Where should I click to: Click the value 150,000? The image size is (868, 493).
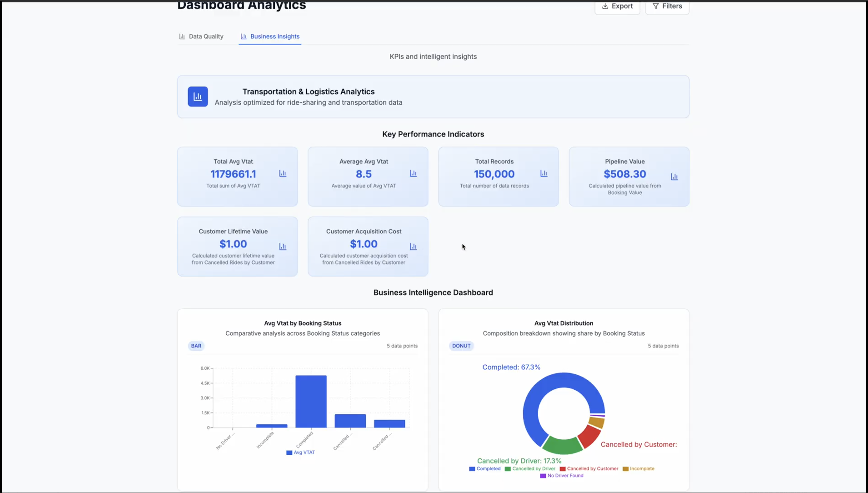pyautogui.click(x=494, y=174)
